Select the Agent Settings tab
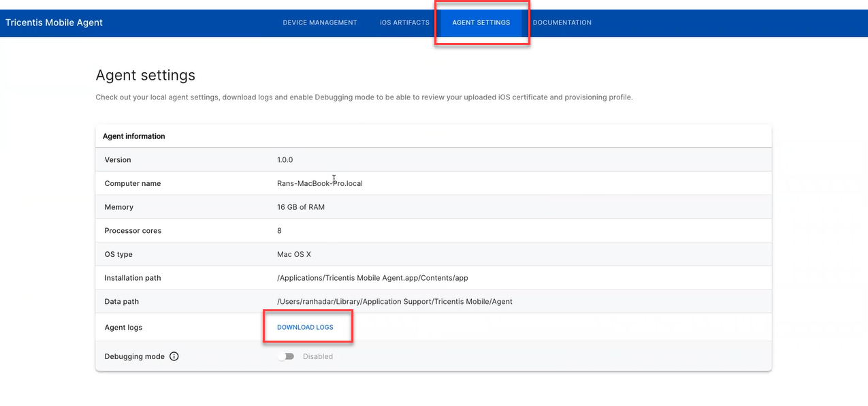This screenshot has height=406, width=868. pos(481,22)
